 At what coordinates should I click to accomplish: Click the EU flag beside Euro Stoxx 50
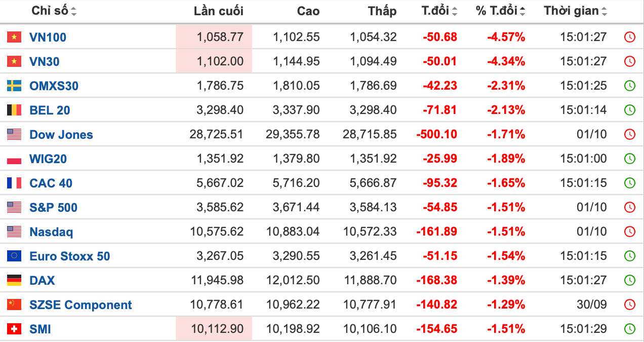tap(14, 256)
